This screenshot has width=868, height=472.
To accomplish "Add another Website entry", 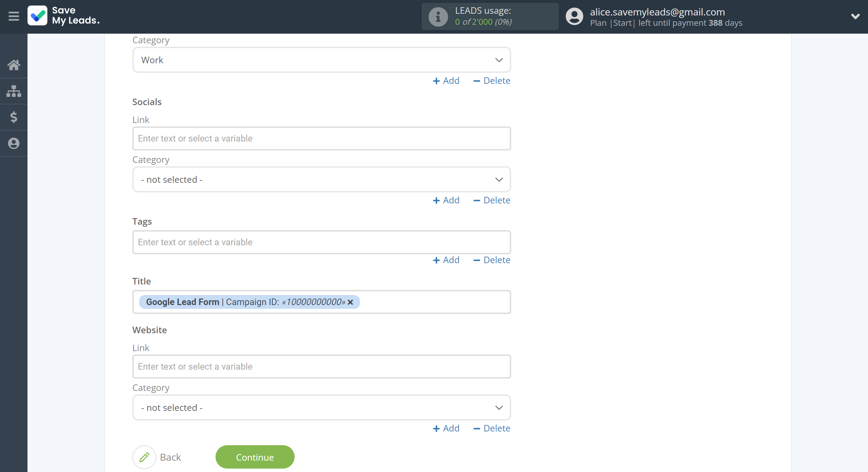I will point(446,428).
